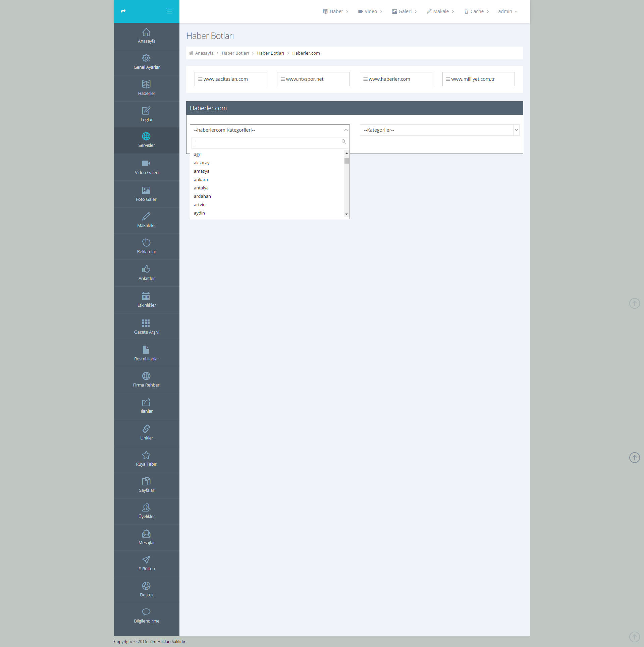Focus the dropdown search input field
Image resolution: width=644 pixels, height=647 pixels.
(270, 142)
